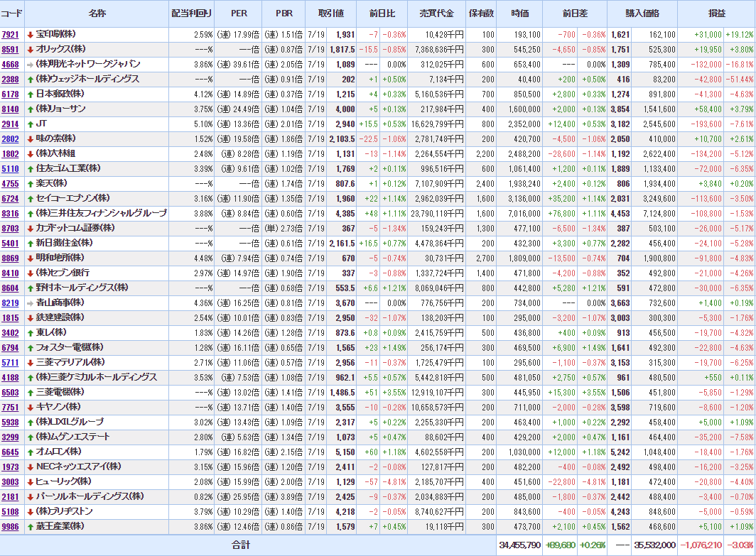
Task: Click the gray sideways arrow beside 明光ネットワークジャパン
Action: pos(30,65)
